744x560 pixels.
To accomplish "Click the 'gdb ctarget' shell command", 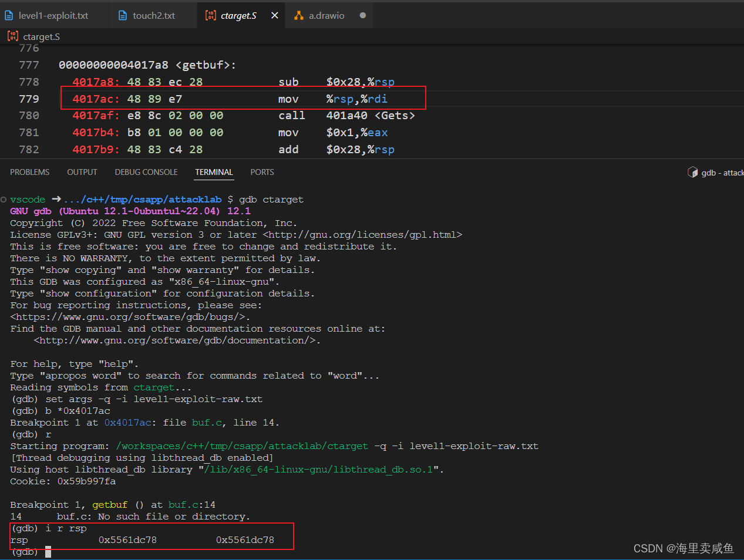I will [x=271, y=200].
